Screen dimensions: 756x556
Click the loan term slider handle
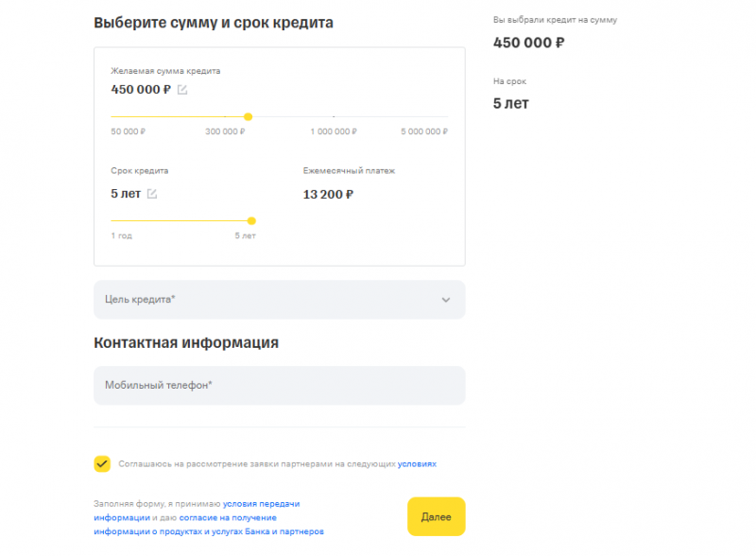[x=250, y=218]
